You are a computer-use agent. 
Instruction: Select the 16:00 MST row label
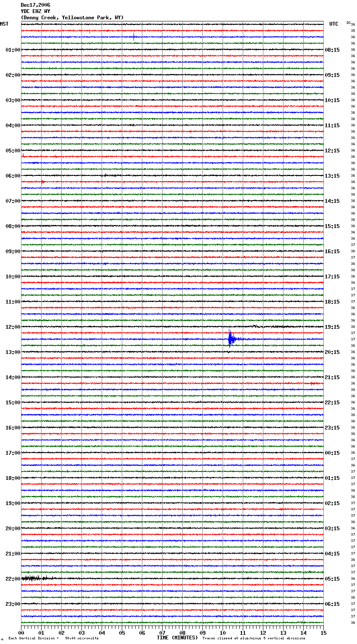tap(13, 428)
